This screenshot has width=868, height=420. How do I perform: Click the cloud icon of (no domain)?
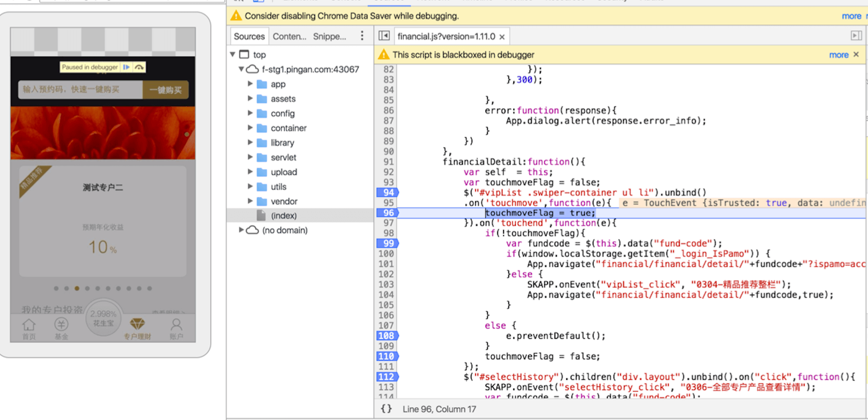coord(252,230)
